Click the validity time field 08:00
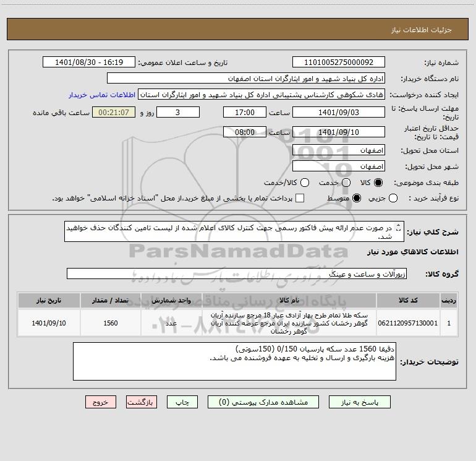The height and width of the screenshot is (461, 476). [x=245, y=132]
